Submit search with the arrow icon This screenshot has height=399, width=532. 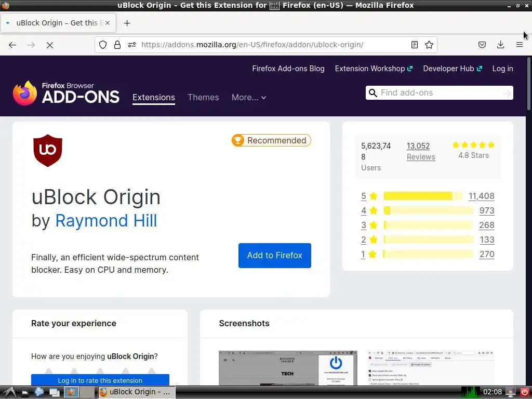click(x=507, y=93)
